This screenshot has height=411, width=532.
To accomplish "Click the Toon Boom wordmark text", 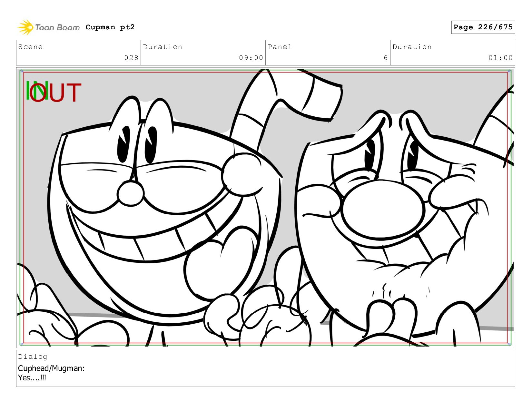I will point(57,27).
